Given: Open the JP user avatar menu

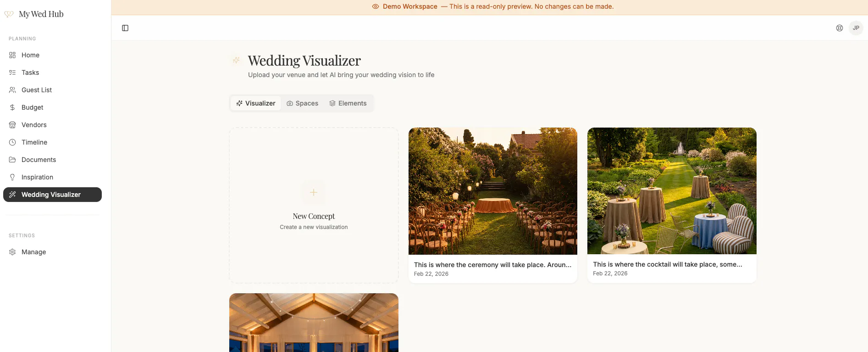Looking at the screenshot, I should (856, 28).
